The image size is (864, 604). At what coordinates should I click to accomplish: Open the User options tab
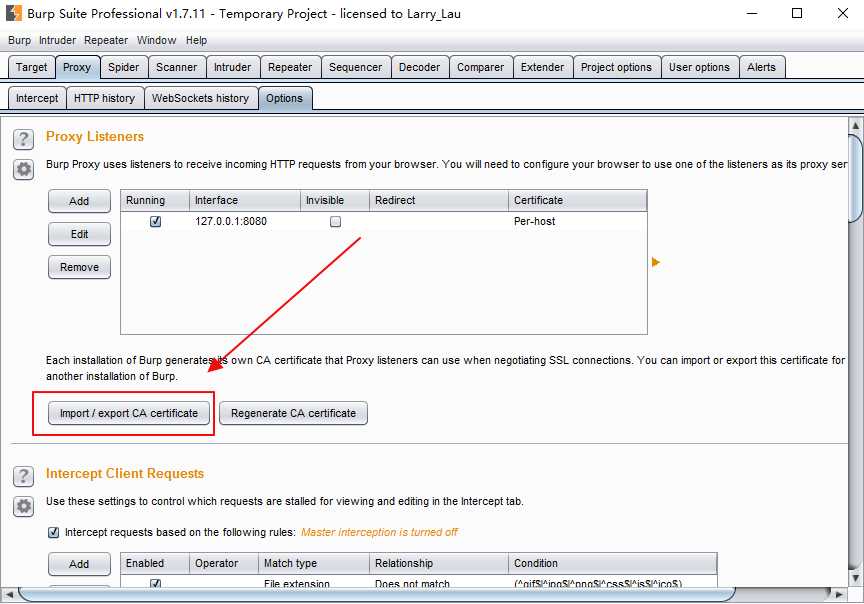699,67
